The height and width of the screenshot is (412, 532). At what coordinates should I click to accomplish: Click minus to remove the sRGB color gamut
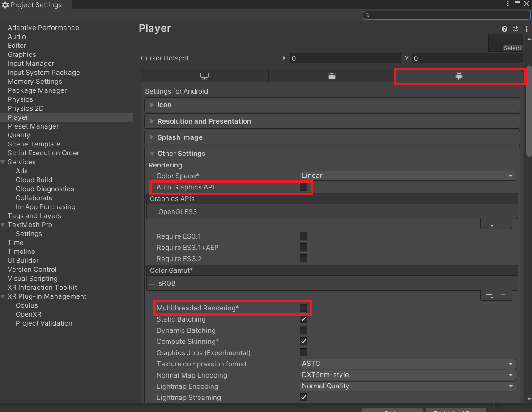[x=503, y=295]
